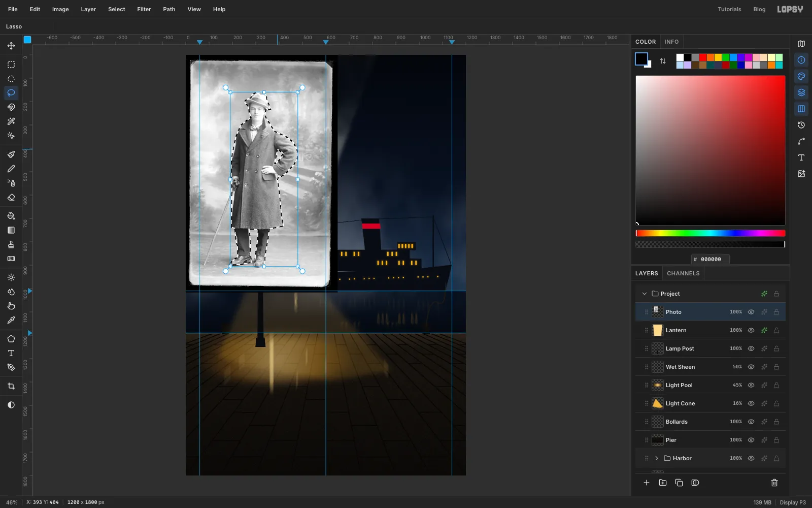Create a new layer group folder

(663, 483)
